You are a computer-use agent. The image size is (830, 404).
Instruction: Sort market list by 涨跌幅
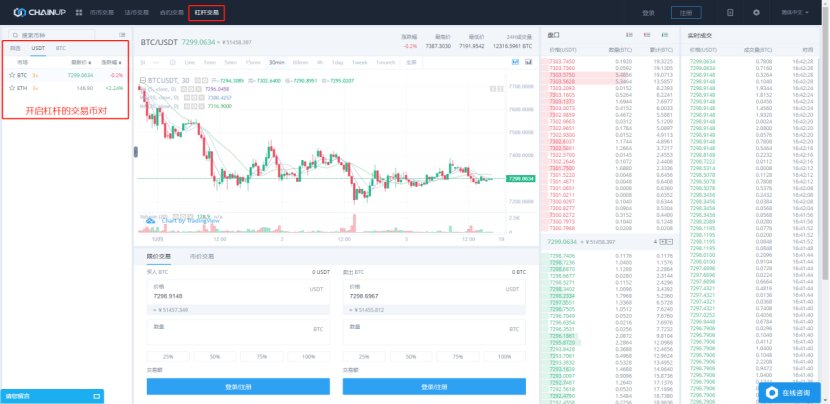point(111,62)
